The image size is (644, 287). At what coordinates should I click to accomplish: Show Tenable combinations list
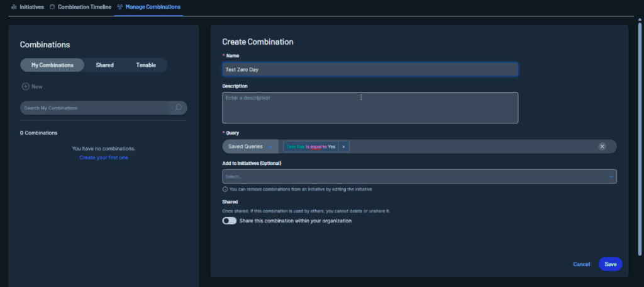[x=147, y=65]
